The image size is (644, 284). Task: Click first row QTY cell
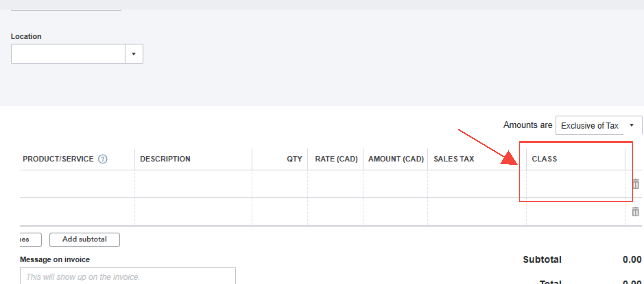click(280, 184)
